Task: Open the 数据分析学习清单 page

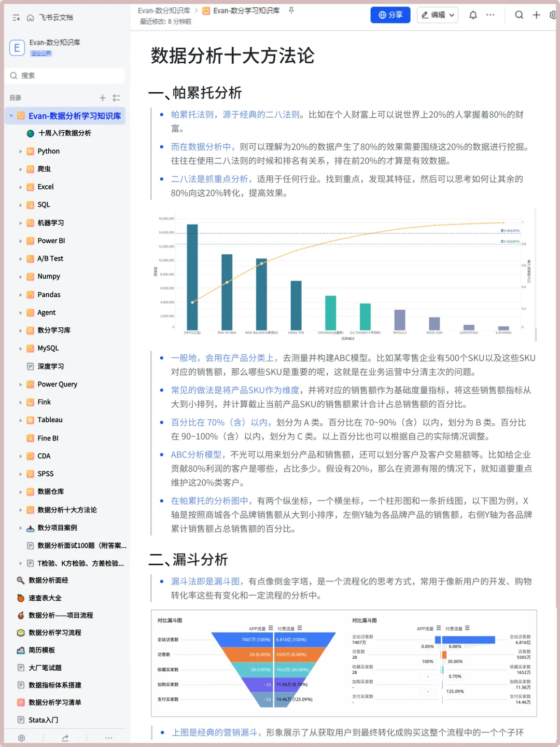Action: (55, 702)
